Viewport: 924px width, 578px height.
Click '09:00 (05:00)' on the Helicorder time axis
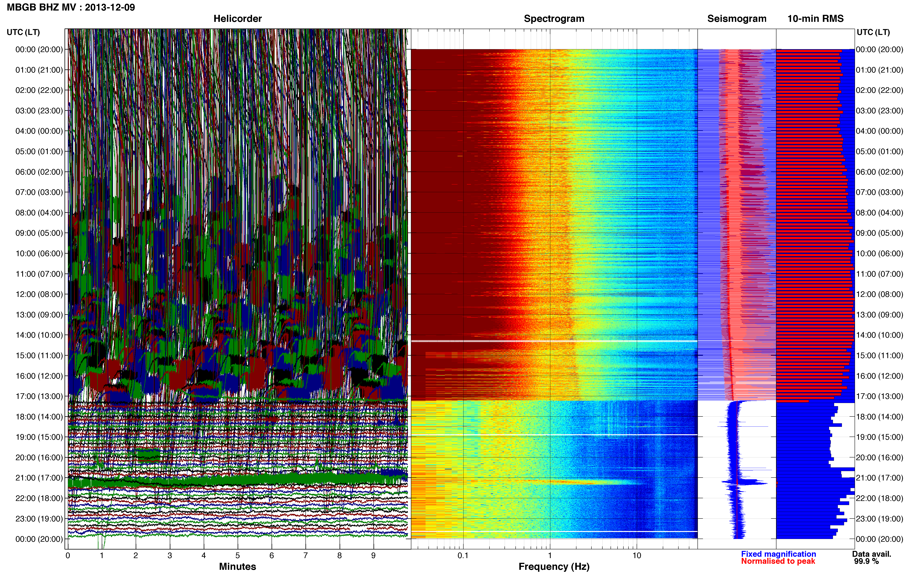pyautogui.click(x=39, y=233)
